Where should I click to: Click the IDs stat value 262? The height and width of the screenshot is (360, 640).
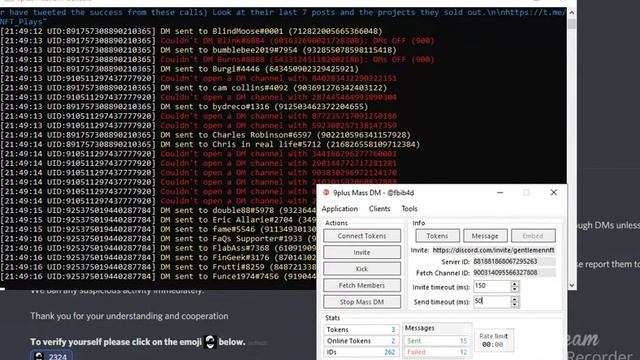point(389,352)
